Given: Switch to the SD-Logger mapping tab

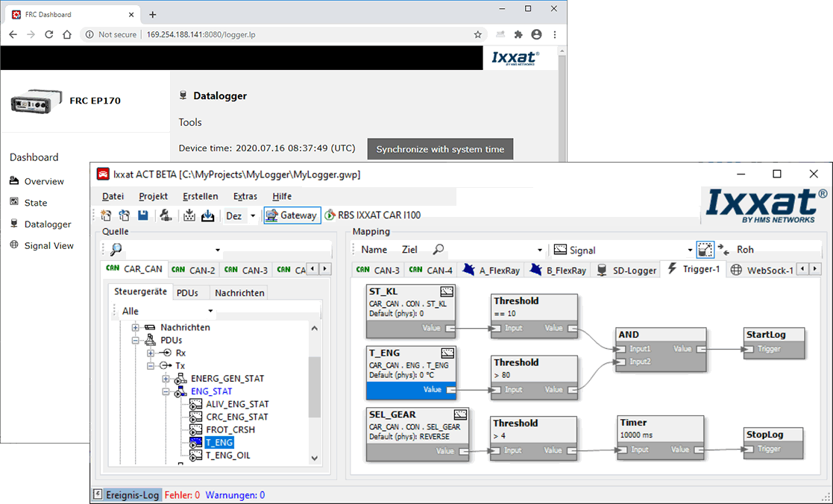Looking at the screenshot, I should [x=626, y=271].
